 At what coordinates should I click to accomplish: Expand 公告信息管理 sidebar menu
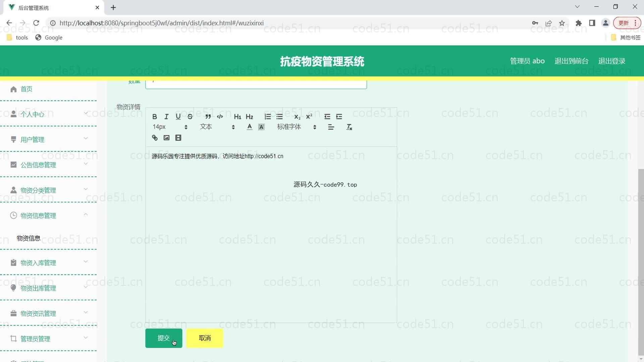pos(49,165)
